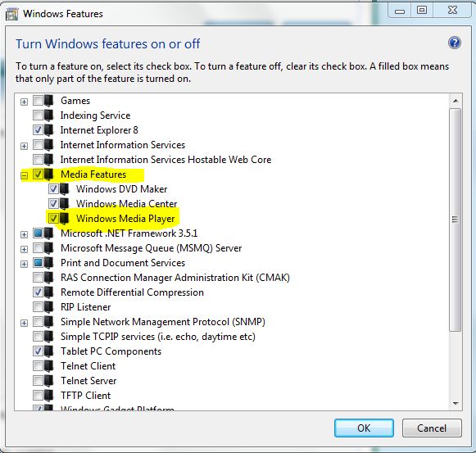Uncheck Windows DVD Maker

coord(53,188)
